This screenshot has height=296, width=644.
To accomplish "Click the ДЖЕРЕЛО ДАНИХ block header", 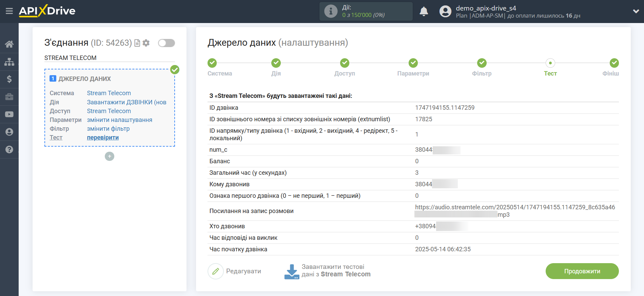I will tap(84, 79).
